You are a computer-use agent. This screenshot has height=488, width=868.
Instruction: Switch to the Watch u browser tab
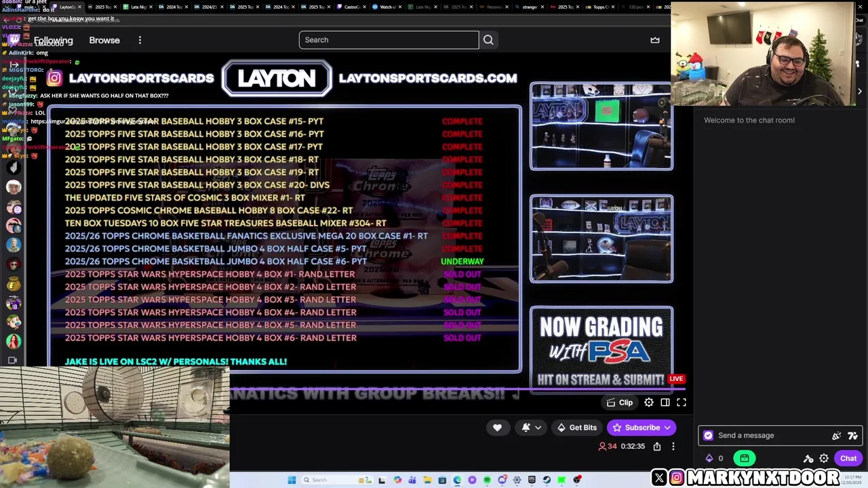click(x=387, y=7)
